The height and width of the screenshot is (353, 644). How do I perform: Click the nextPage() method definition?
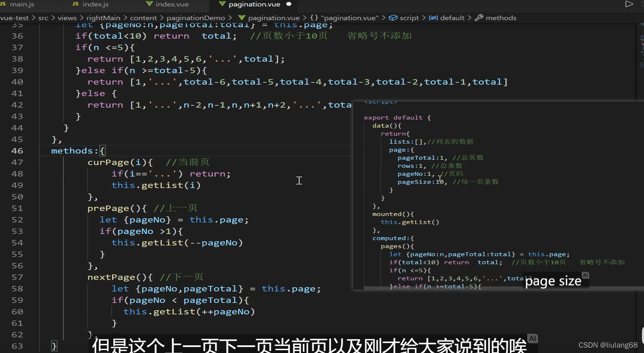(x=120, y=277)
